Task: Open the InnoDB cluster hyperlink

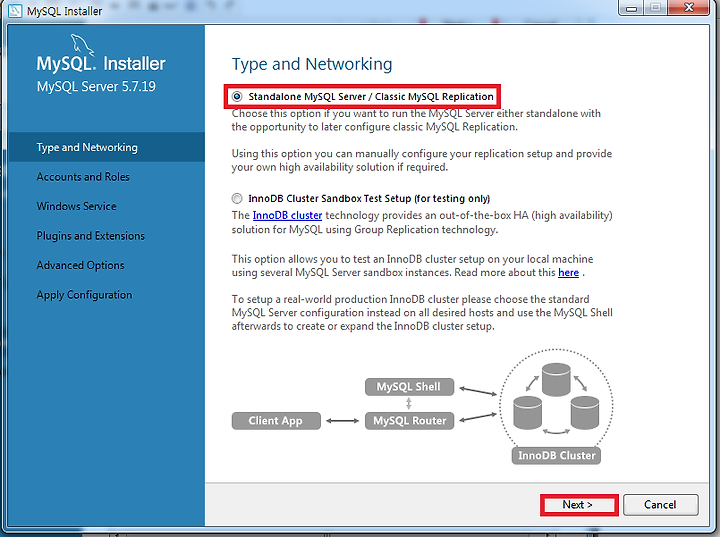Action: (x=287, y=215)
